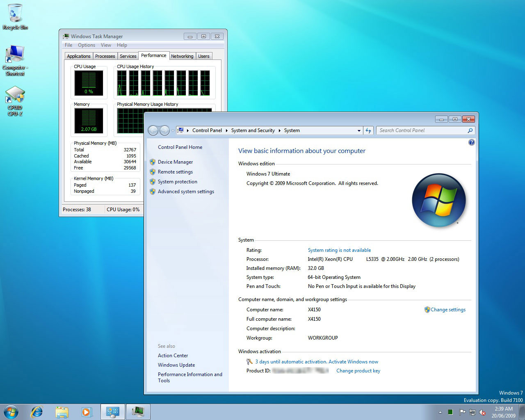Open the Action Center flag tray icon
This screenshot has width=525, height=420.
[462, 412]
